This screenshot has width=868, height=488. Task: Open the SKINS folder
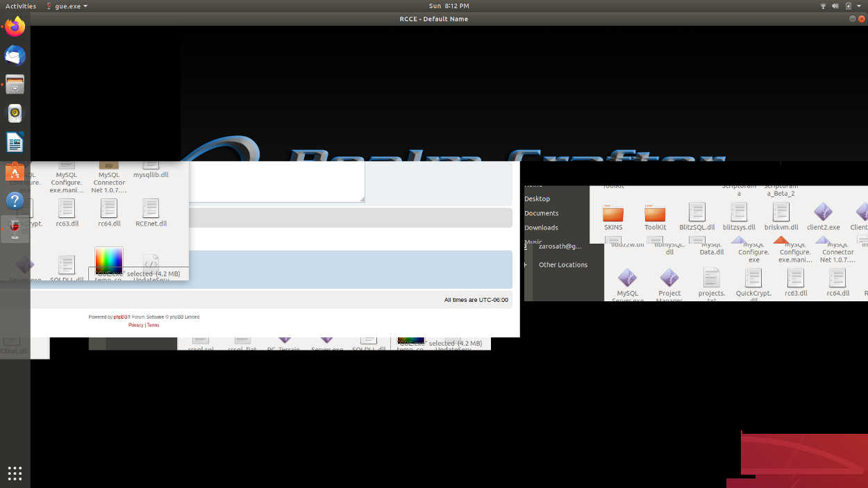(x=613, y=217)
